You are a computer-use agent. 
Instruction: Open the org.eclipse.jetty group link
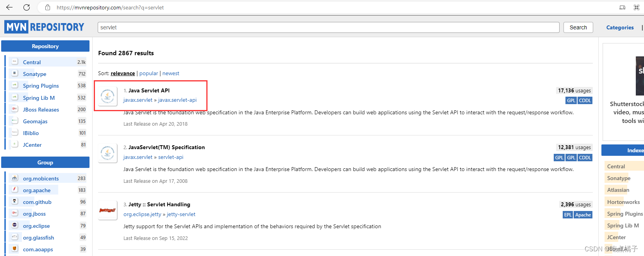142,214
